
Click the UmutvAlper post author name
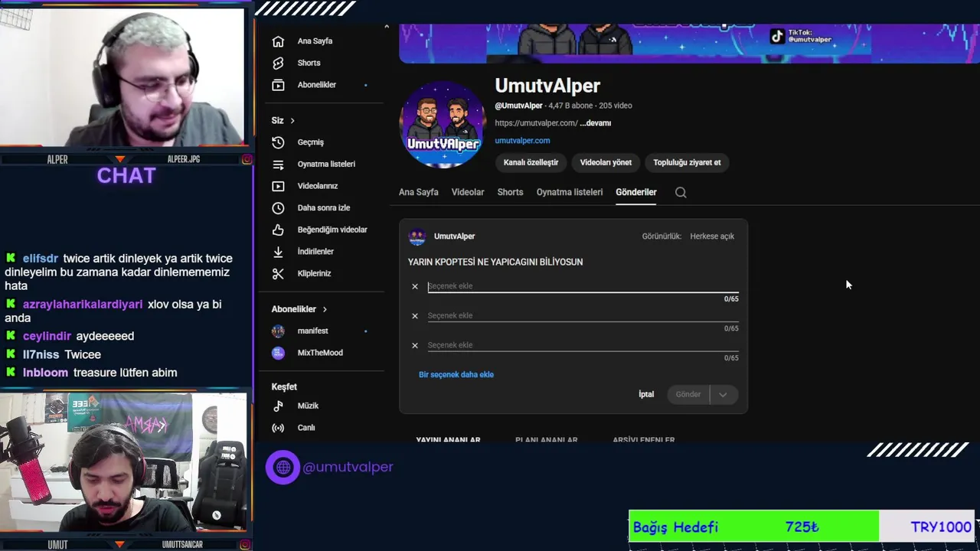pos(454,236)
